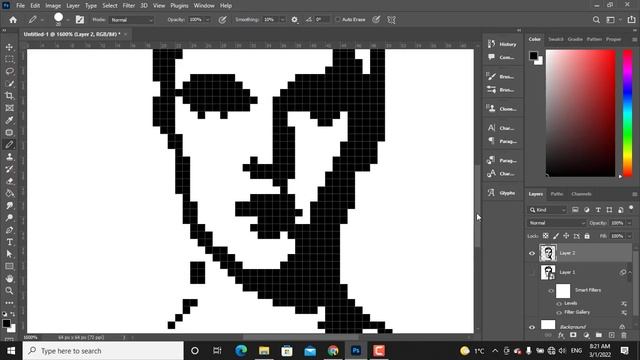
Task: Toggle symmetry paint butterfly options
Action: click(x=391, y=20)
